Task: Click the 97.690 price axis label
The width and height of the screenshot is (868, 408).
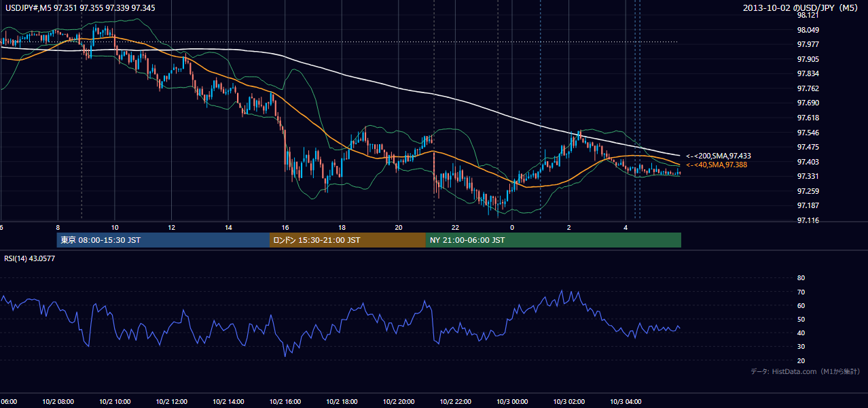Action: pyautogui.click(x=808, y=103)
